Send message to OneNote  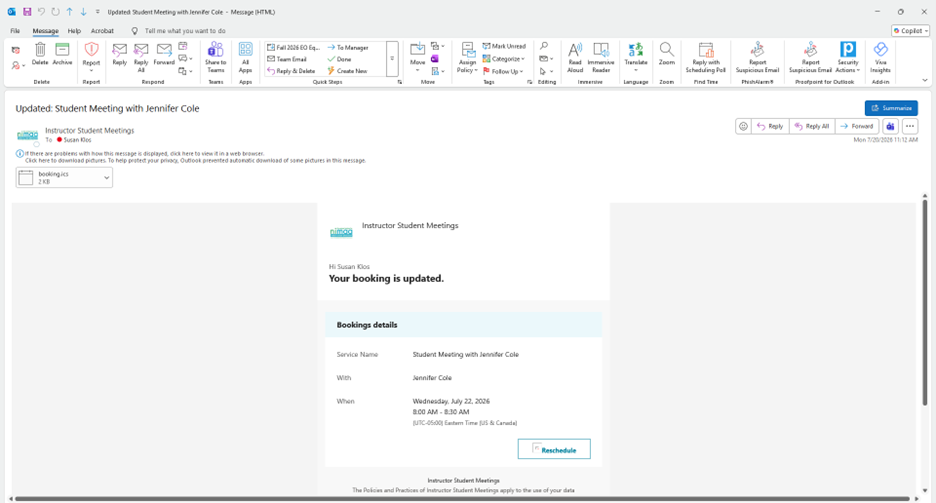(x=435, y=58)
